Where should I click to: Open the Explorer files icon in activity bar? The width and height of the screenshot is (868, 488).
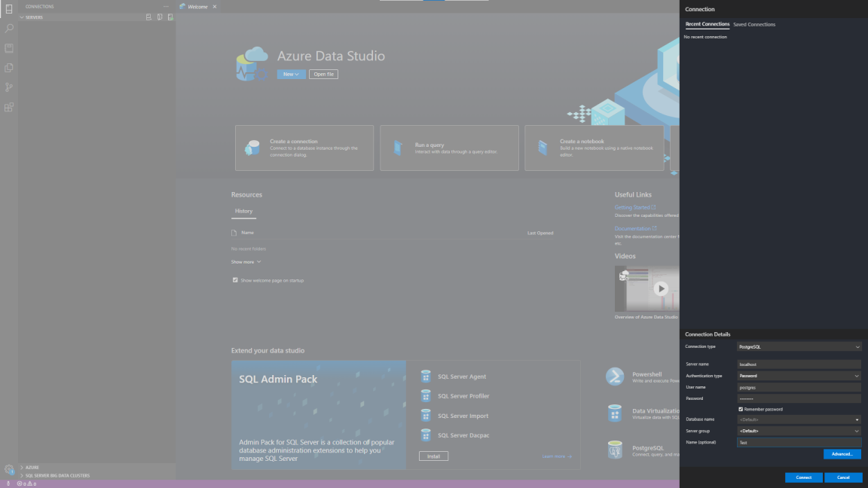(9, 68)
